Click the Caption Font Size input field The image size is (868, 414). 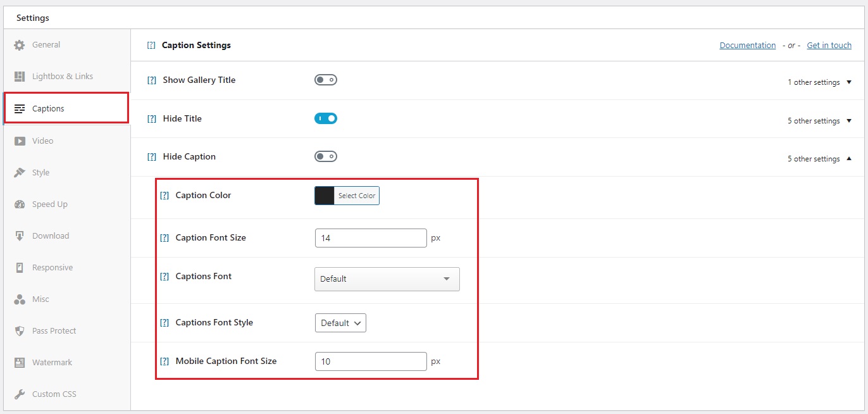coord(370,237)
